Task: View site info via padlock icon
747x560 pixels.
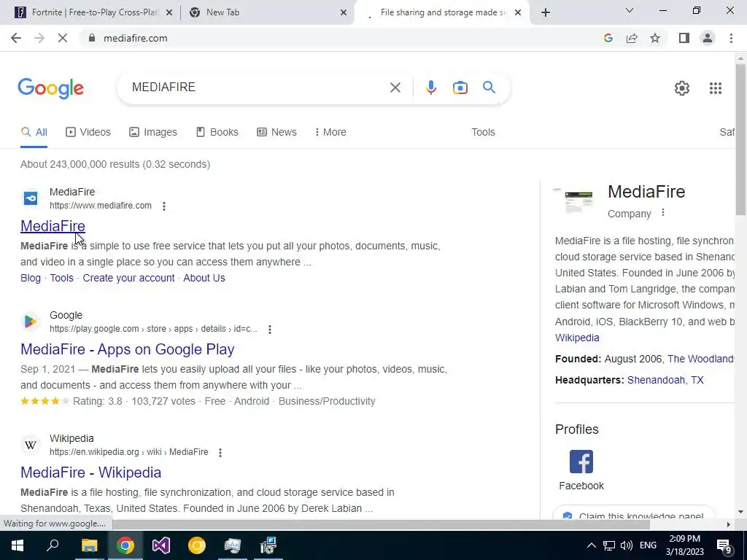Action: point(92,38)
